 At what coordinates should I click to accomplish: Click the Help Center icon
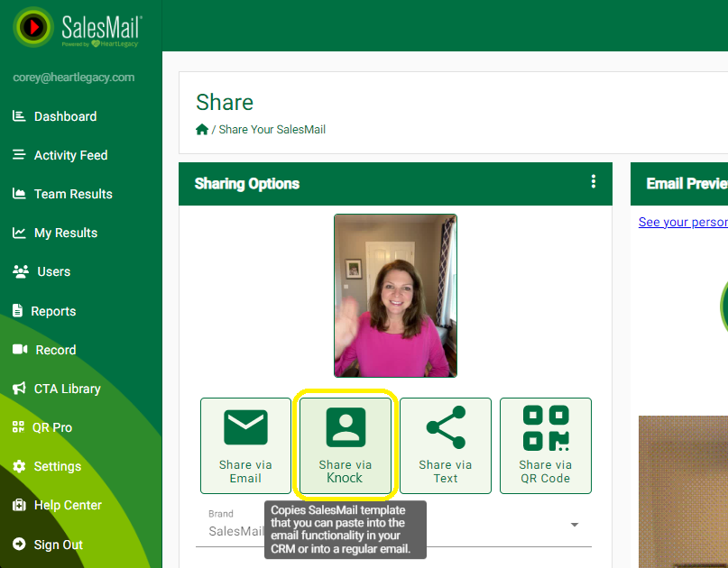(19, 505)
